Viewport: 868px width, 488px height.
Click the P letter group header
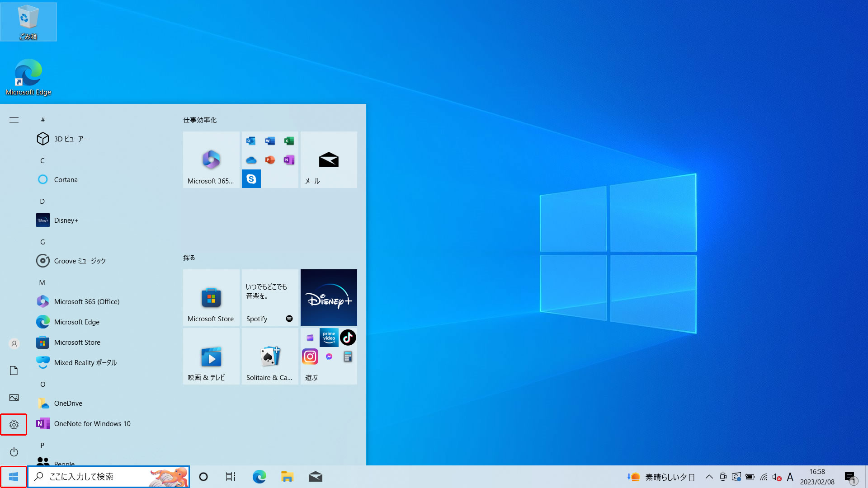[x=42, y=445]
